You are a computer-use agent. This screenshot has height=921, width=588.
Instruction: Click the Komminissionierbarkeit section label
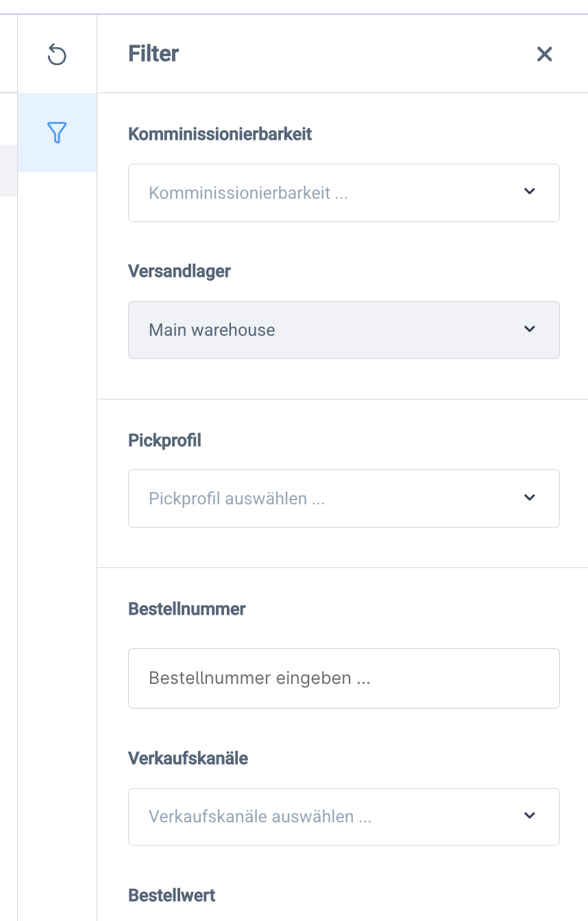(x=220, y=134)
